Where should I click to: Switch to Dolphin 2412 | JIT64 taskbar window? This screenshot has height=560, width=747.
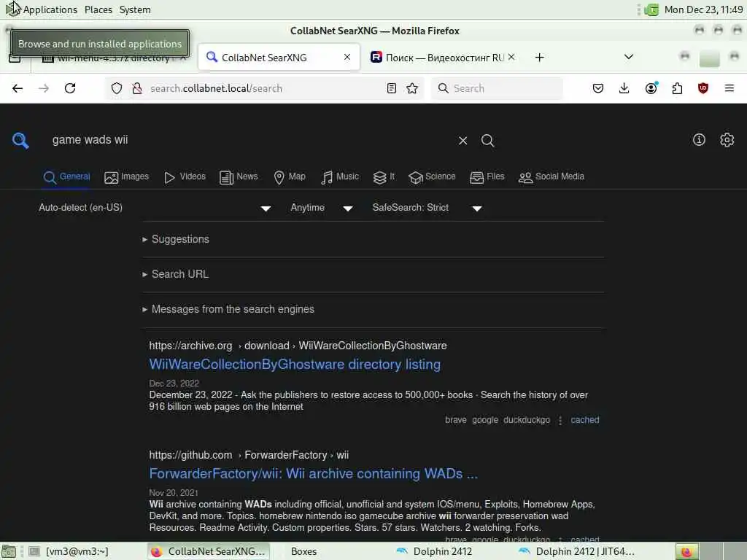[576, 551]
